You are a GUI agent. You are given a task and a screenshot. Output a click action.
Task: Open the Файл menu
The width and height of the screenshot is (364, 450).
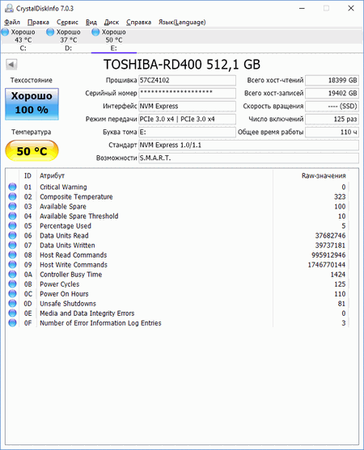pyautogui.click(x=12, y=22)
